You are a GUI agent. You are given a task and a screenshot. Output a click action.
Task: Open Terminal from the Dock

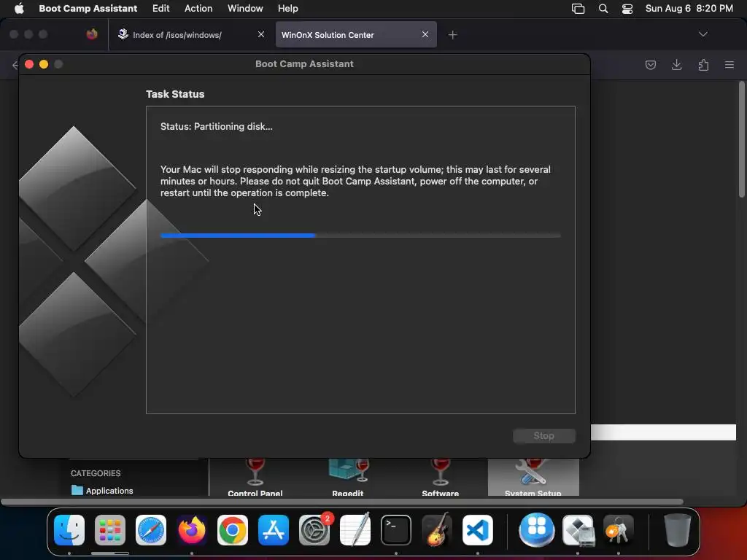pyautogui.click(x=396, y=530)
